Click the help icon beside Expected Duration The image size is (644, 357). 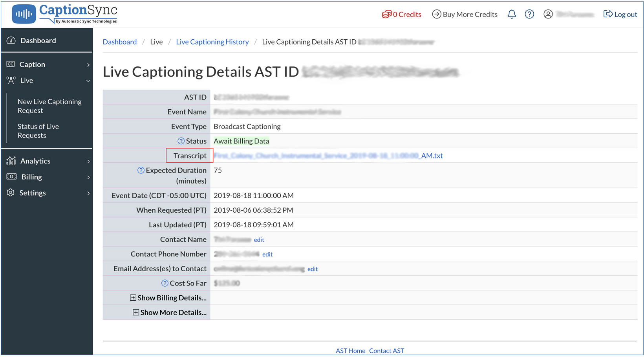point(141,170)
